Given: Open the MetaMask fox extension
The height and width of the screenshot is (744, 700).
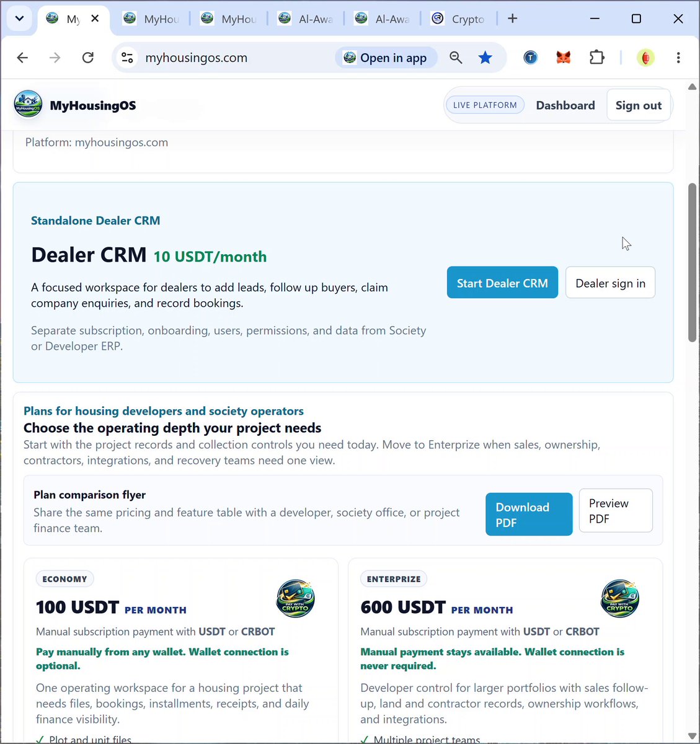Looking at the screenshot, I should 563,58.
